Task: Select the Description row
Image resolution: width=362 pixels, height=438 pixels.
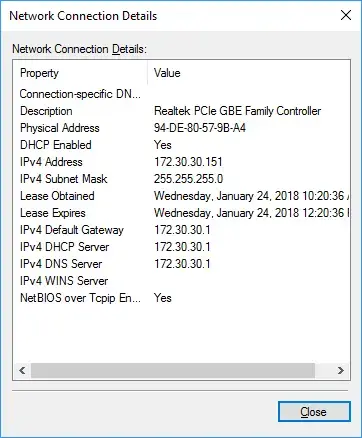Action: [182, 111]
